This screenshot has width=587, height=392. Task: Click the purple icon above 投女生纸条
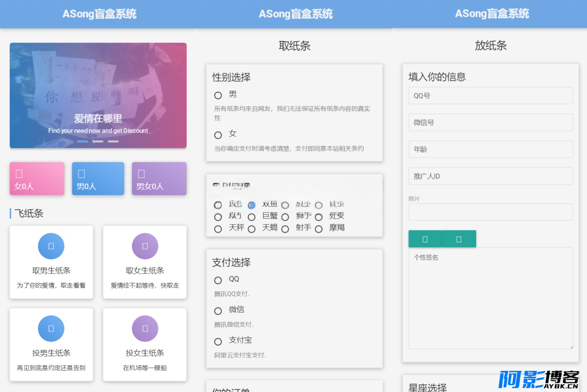click(x=145, y=329)
